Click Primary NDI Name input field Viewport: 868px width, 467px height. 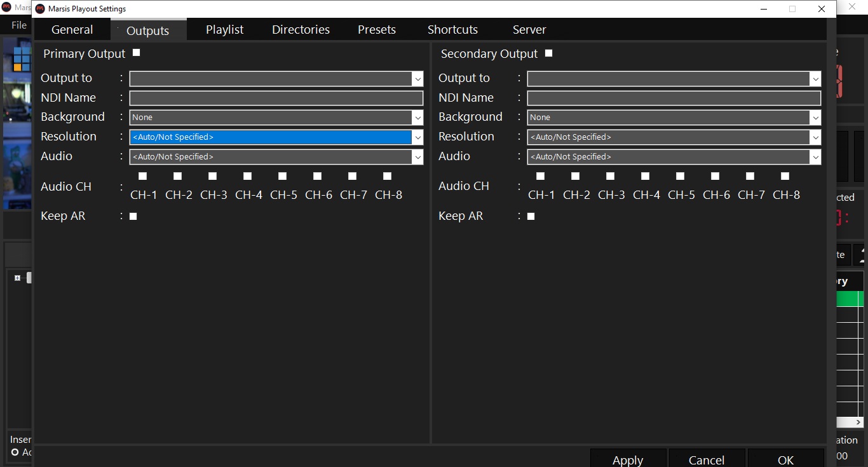276,98
